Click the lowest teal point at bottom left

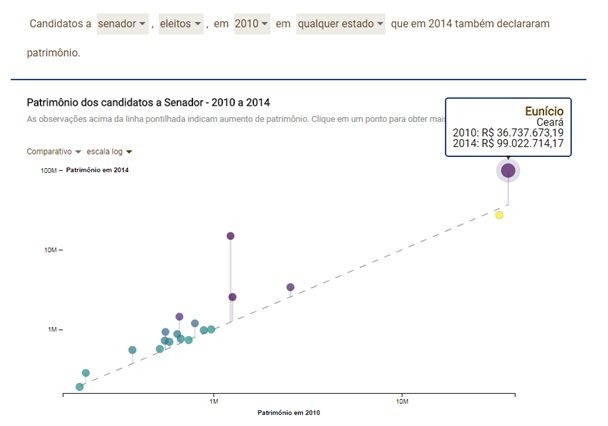point(79,387)
